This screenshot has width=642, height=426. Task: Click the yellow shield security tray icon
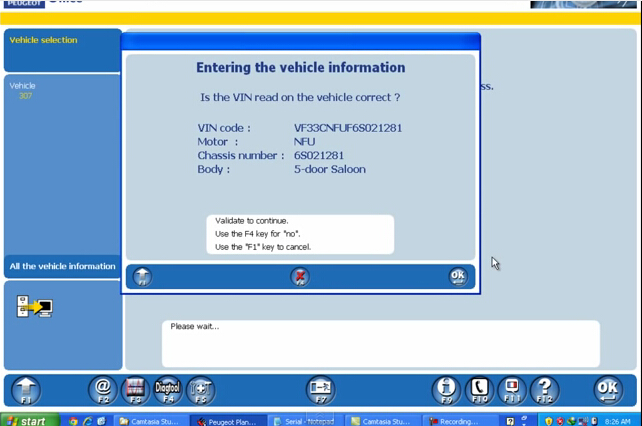[549, 421]
